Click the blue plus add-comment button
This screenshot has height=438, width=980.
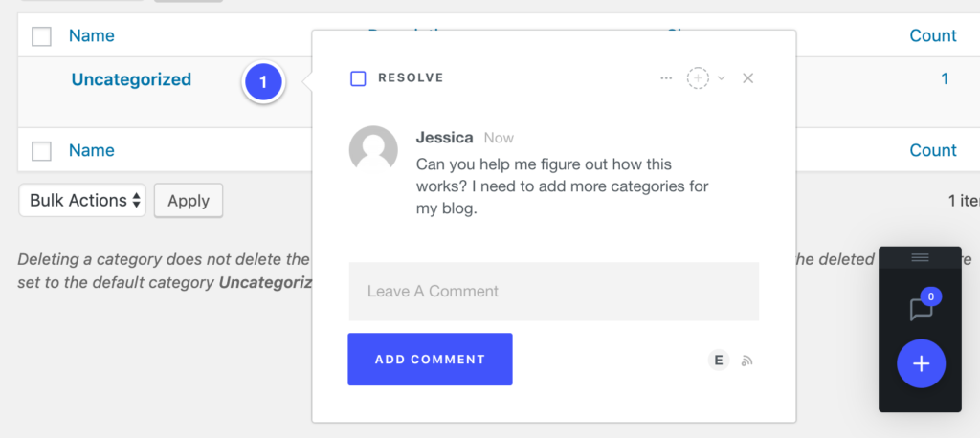pos(921,363)
